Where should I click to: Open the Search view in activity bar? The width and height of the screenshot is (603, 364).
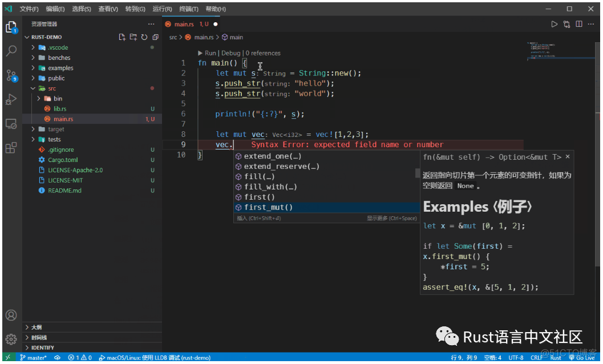pyautogui.click(x=11, y=51)
